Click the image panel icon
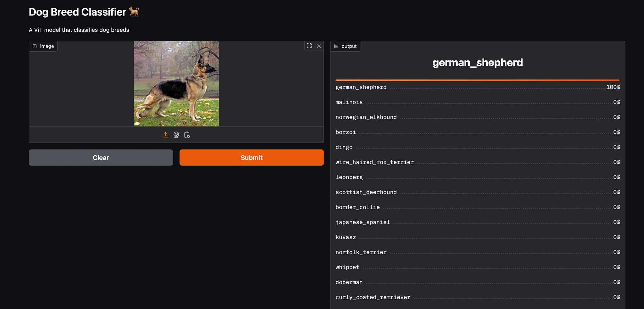The height and width of the screenshot is (309, 644). (35, 46)
